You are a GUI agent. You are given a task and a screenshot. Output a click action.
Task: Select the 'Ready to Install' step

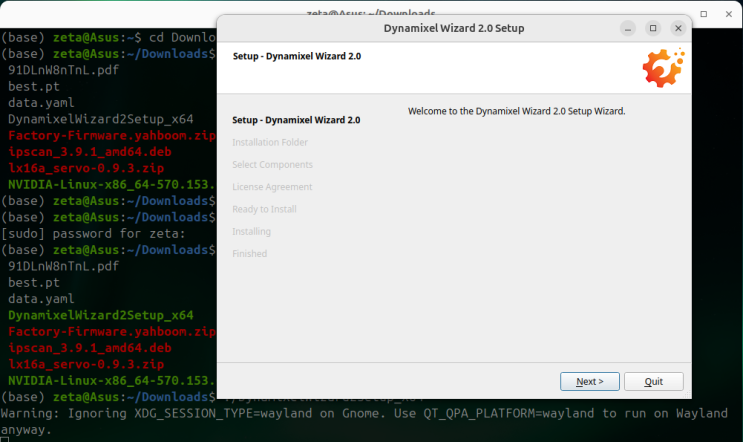click(264, 209)
